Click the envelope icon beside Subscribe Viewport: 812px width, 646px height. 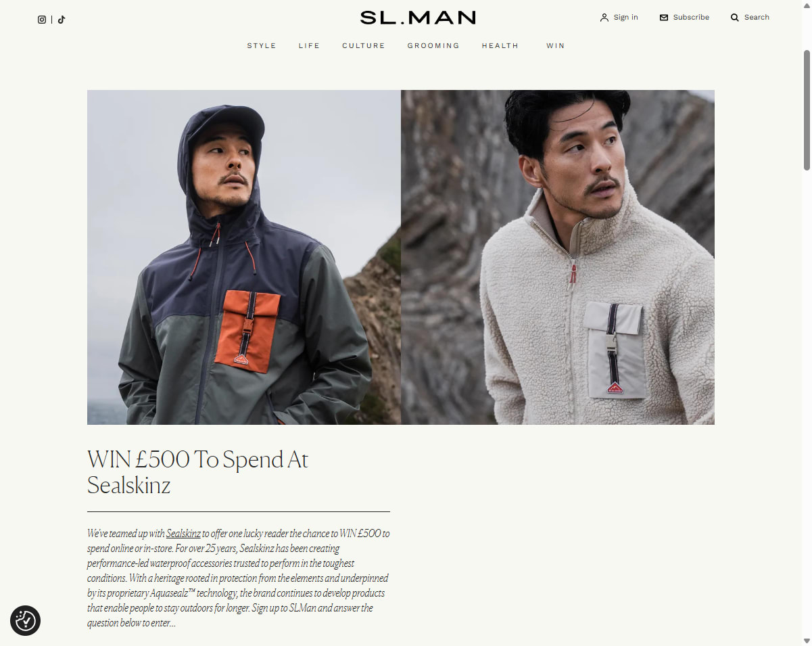664,18
